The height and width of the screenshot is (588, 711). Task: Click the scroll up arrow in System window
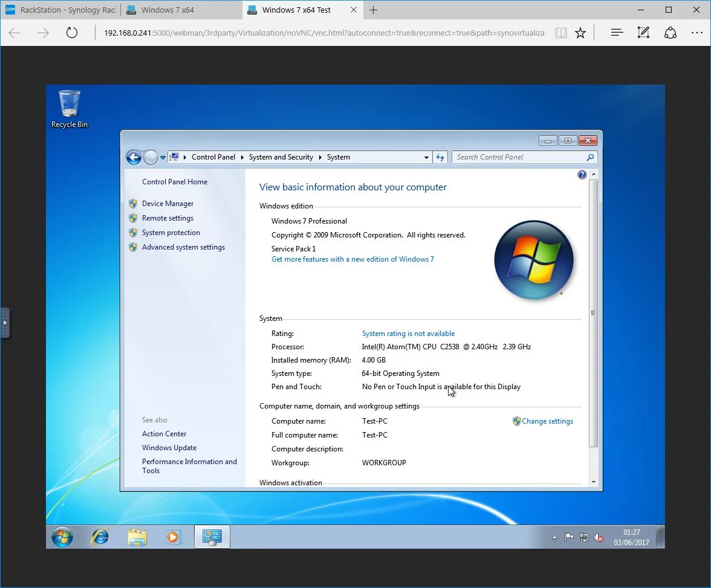(x=594, y=175)
